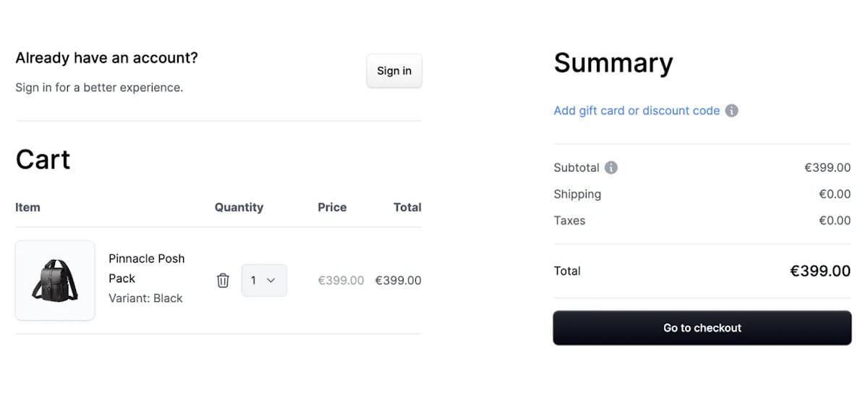The height and width of the screenshot is (404, 868).
Task: Remove Pinnacle Posh Pack with trash icon
Action: pos(223,280)
